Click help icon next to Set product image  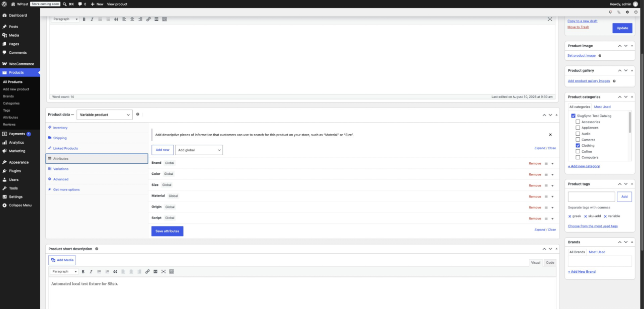(600, 56)
